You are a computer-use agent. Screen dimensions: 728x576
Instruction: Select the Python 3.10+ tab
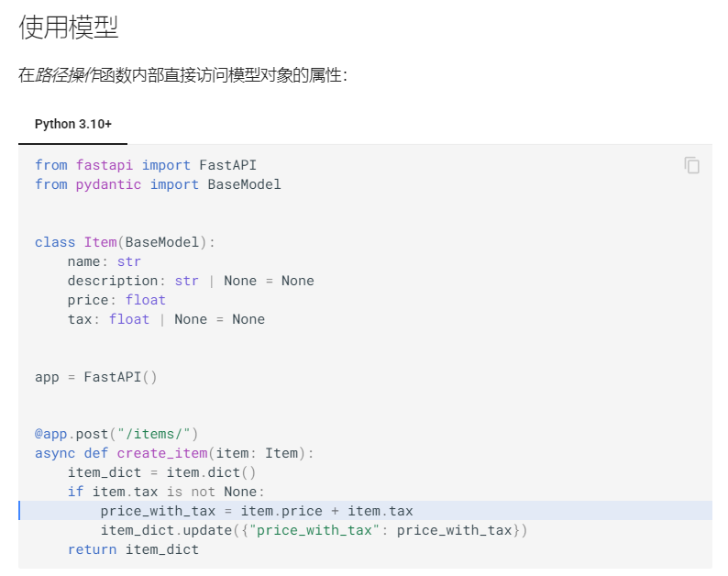(x=73, y=124)
